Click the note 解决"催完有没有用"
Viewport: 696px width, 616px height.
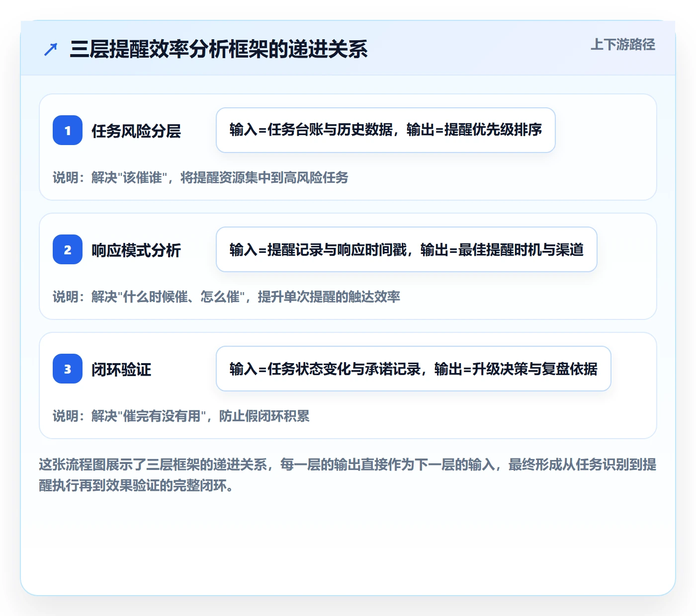(181, 416)
